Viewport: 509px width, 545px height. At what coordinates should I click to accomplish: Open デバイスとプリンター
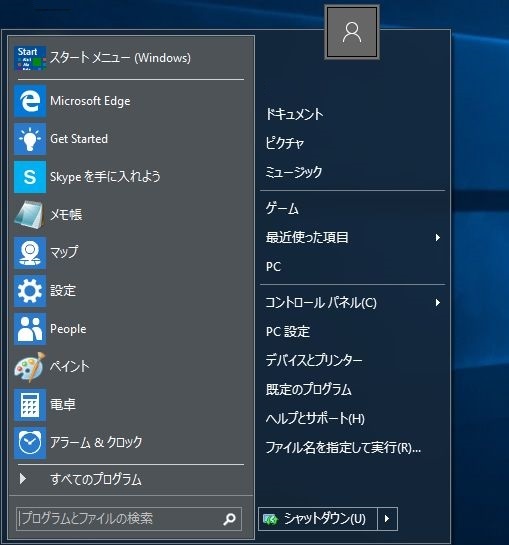coord(314,360)
